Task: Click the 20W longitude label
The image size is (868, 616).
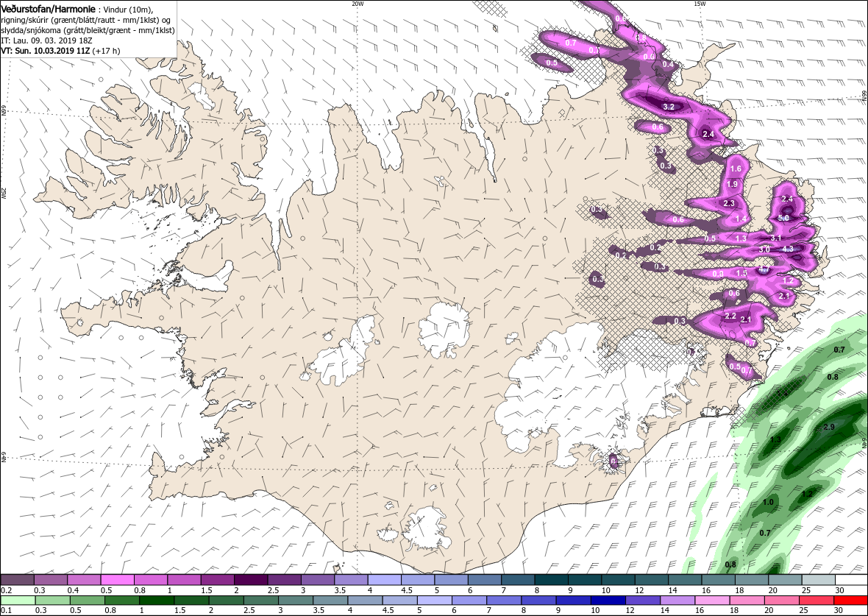Action: [357, 4]
